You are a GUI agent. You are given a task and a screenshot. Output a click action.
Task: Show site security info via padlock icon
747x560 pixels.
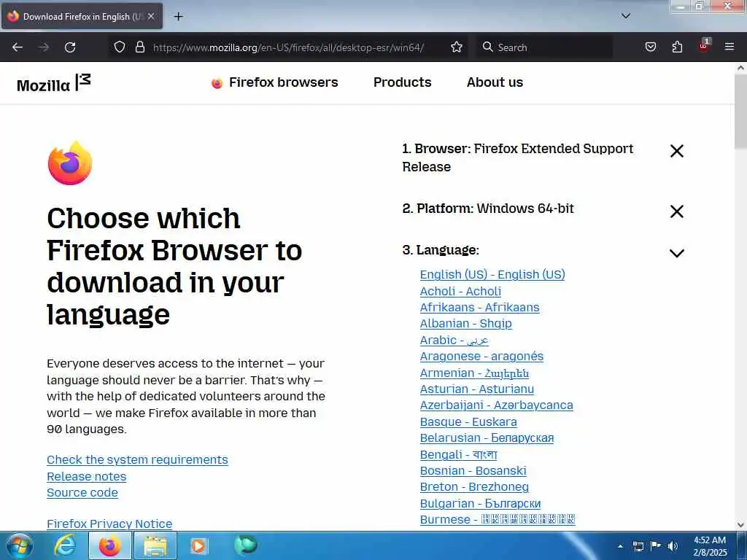pyautogui.click(x=139, y=47)
